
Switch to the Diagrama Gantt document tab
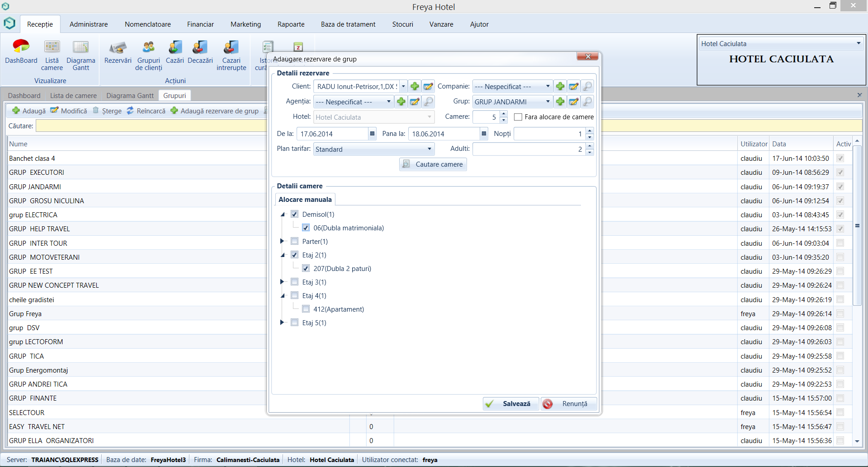(x=130, y=95)
